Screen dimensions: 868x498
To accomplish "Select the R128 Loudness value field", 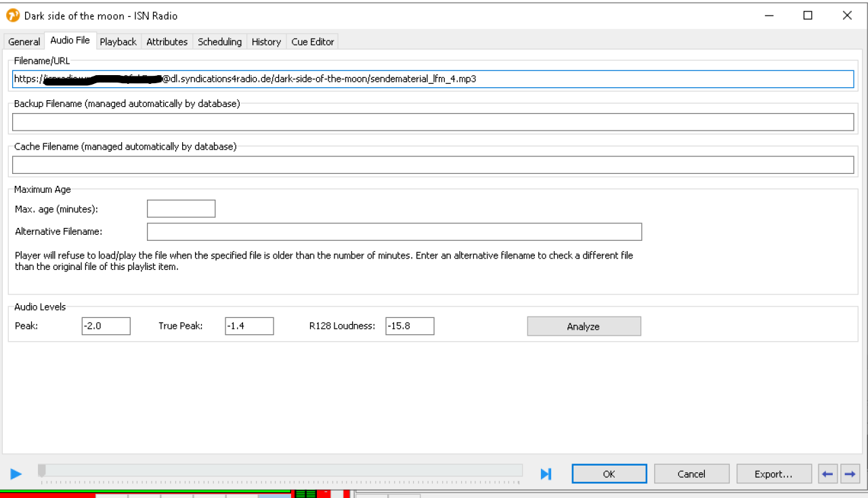I will [410, 326].
